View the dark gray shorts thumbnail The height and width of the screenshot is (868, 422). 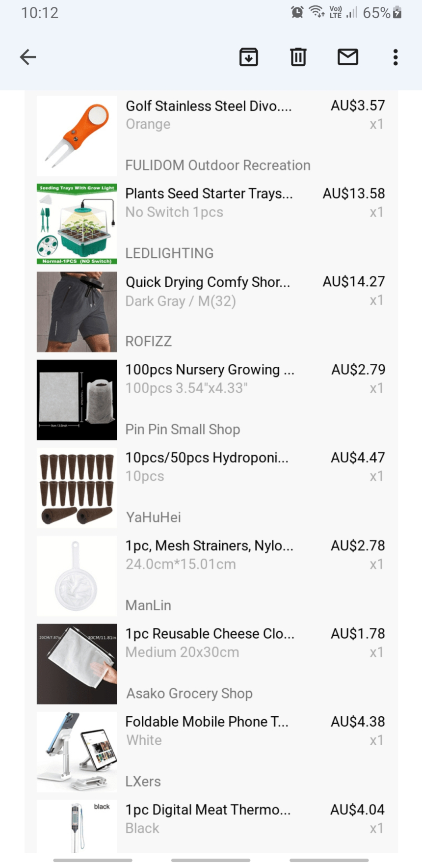tap(77, 312)
